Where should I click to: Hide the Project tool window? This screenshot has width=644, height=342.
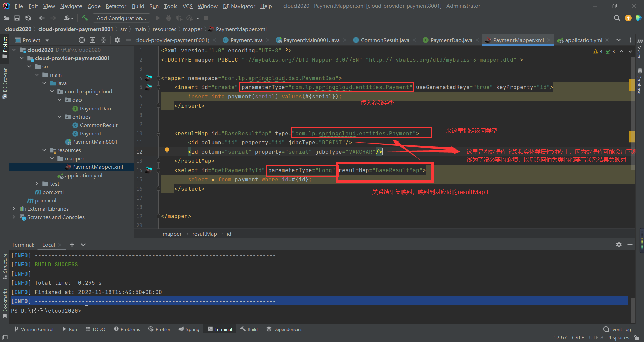128,40
